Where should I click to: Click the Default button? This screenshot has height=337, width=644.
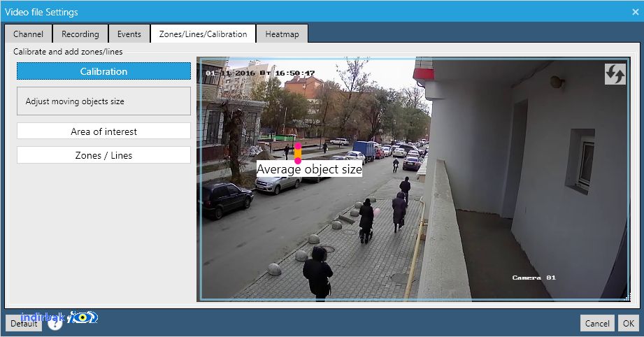[x=24, y=324]
